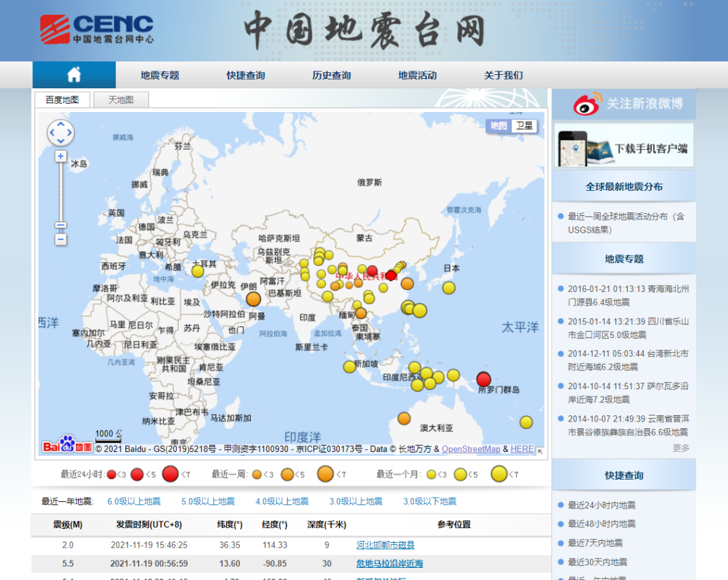Click the large orange <7 legend marker
Viewport: 728px width, 580px height.
pos(326,474)
